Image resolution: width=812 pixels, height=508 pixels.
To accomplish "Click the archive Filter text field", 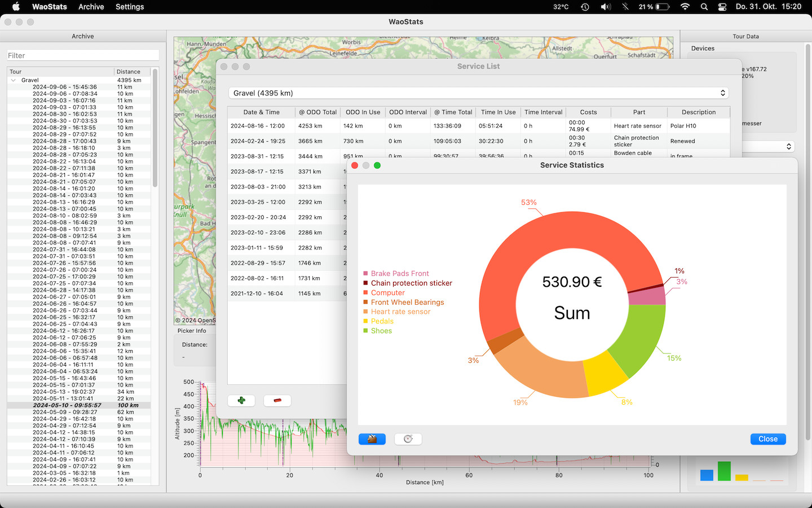I will click(83, 55).
